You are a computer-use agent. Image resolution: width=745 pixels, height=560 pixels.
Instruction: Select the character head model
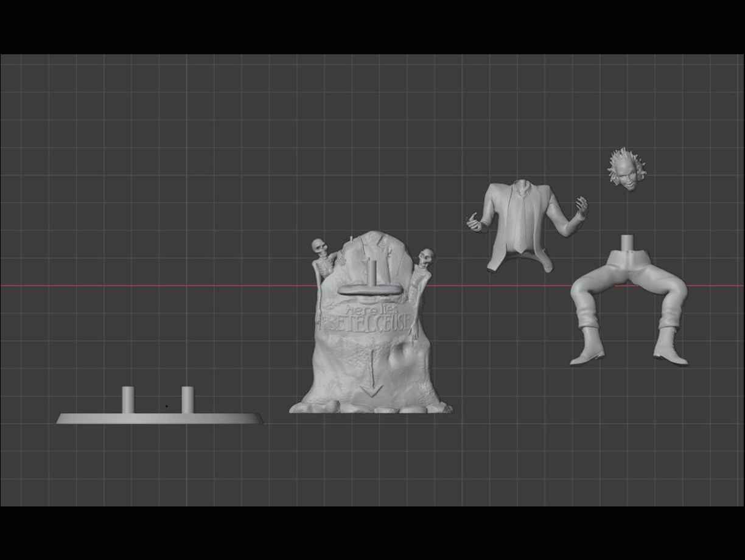tap(627, 170)
